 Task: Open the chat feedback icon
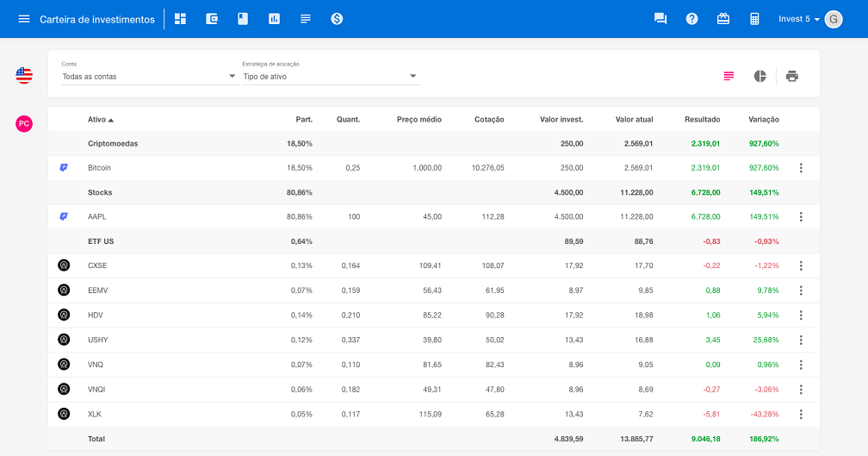click(660, 19)
